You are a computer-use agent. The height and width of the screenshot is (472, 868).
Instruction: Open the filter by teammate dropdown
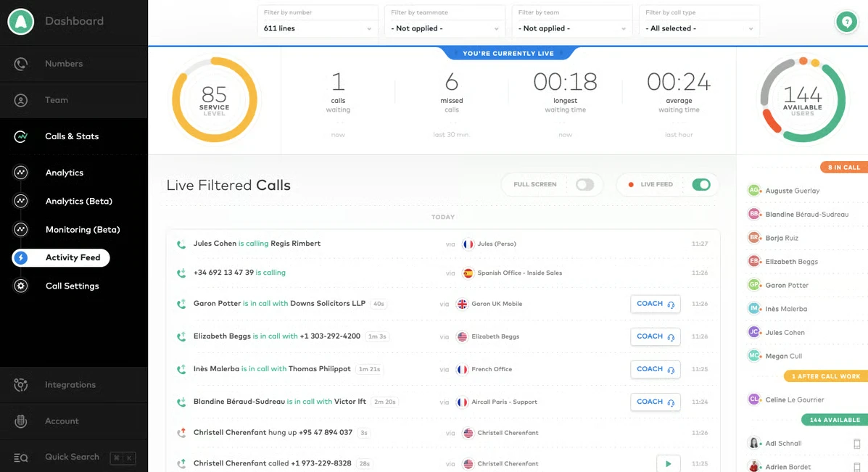(444, 28)
